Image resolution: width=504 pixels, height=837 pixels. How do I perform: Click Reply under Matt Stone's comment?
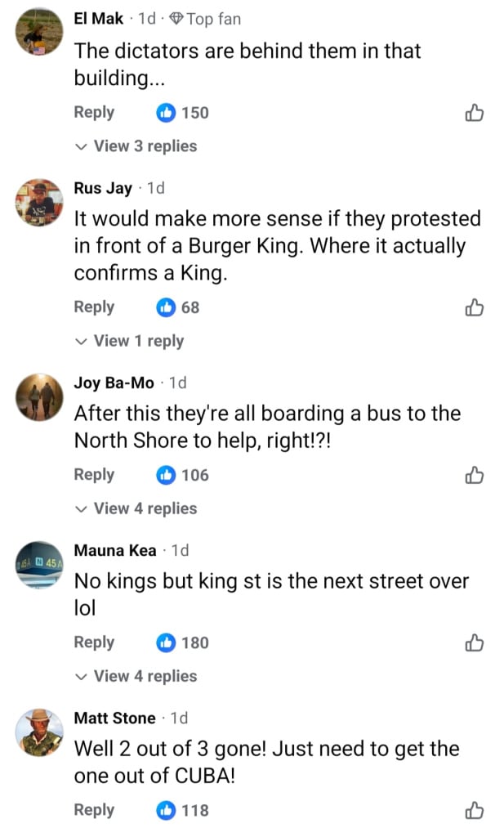pos(93,810)
